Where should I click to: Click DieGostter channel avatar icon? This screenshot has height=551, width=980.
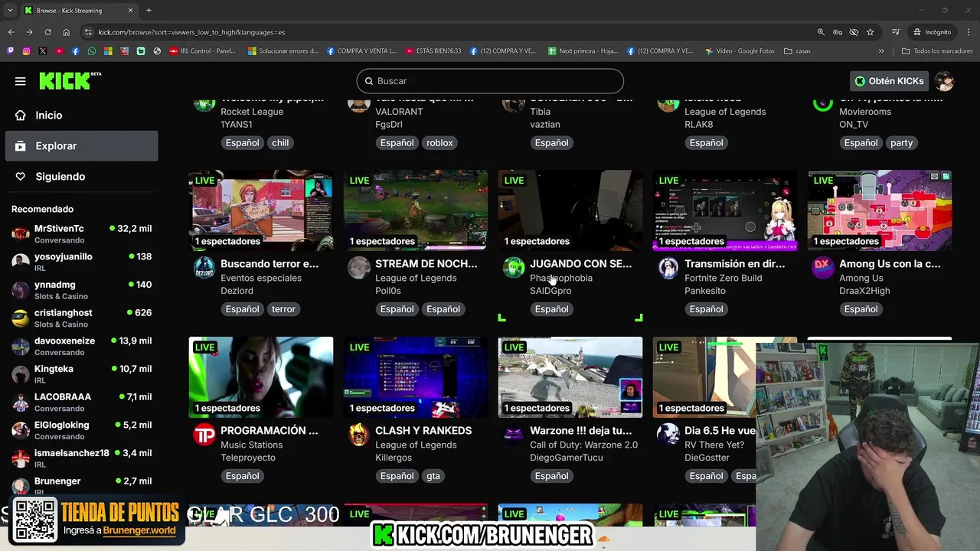[668, 435]
